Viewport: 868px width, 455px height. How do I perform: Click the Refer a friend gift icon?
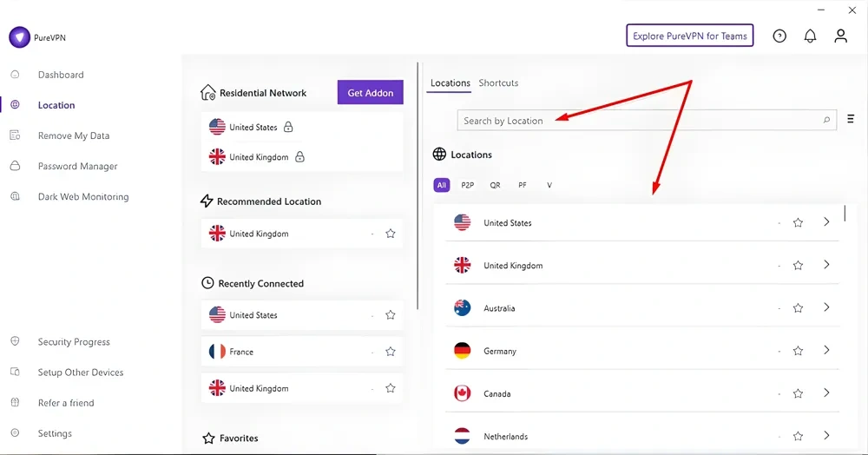[15, 402]
